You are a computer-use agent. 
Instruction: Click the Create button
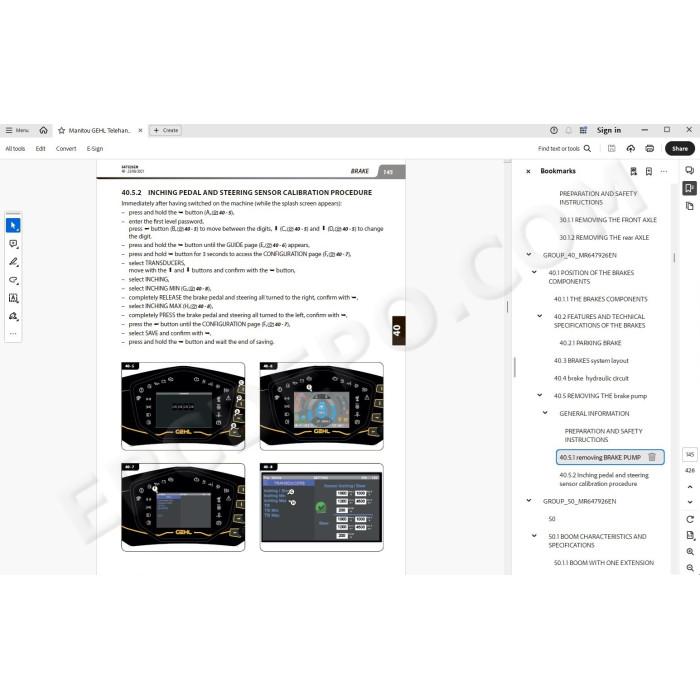165,130
